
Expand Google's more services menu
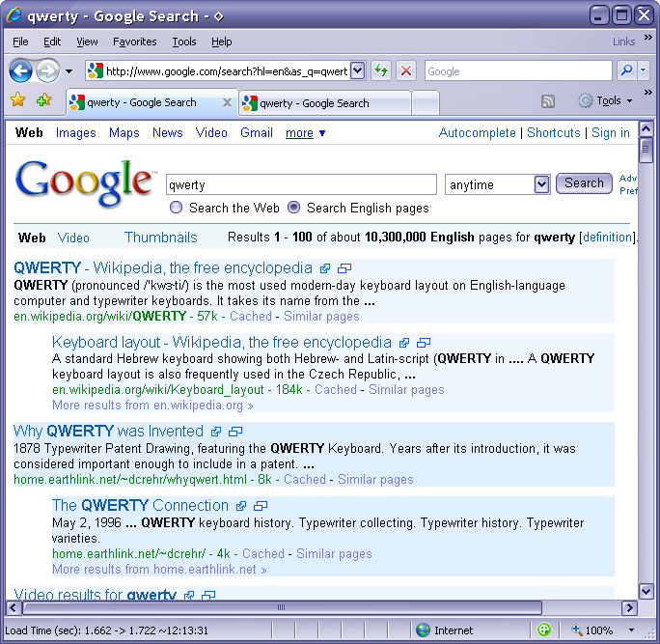[x=305, y=133]
